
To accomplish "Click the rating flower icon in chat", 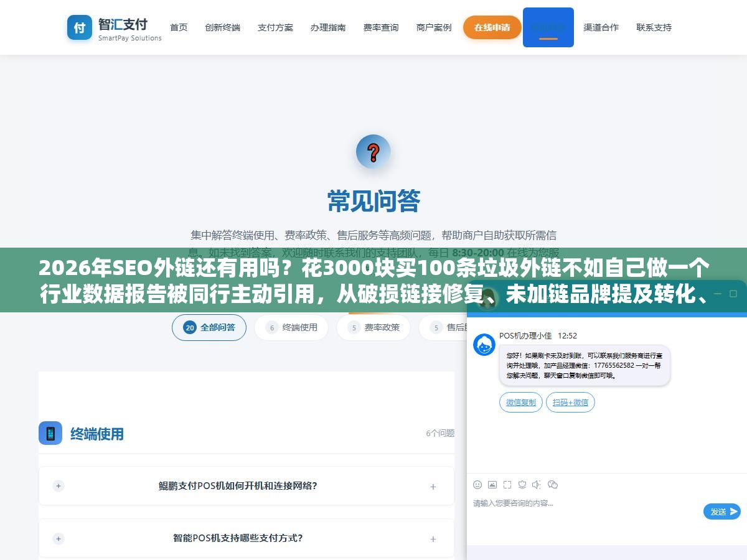I will [522, 485].
